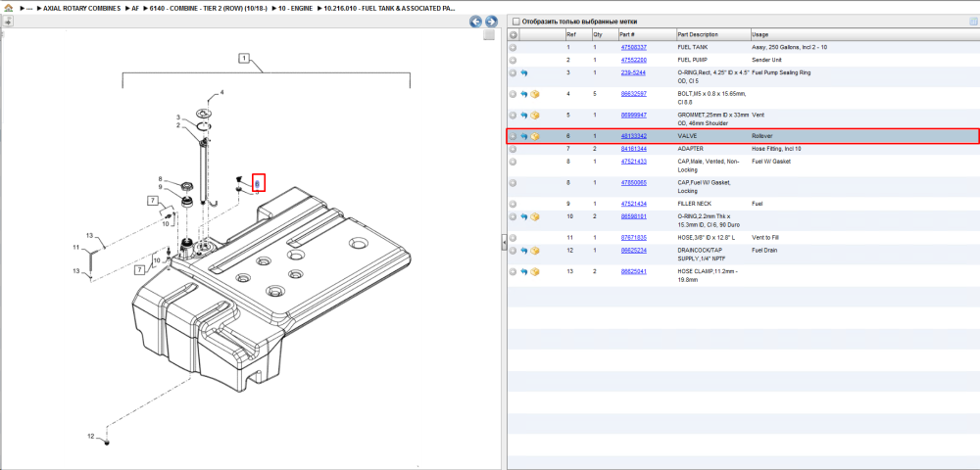Click the package box icon in the BOLT row
This screenshot has height=470, width=980.
point(535,94)
